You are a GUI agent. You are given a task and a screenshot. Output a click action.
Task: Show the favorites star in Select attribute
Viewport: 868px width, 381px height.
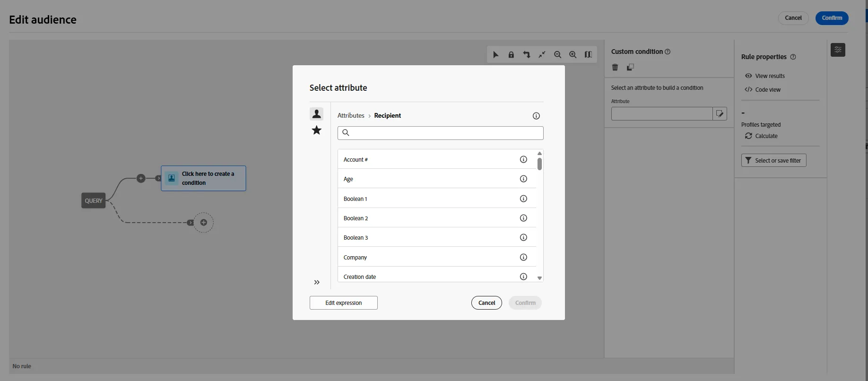point(317,130)
